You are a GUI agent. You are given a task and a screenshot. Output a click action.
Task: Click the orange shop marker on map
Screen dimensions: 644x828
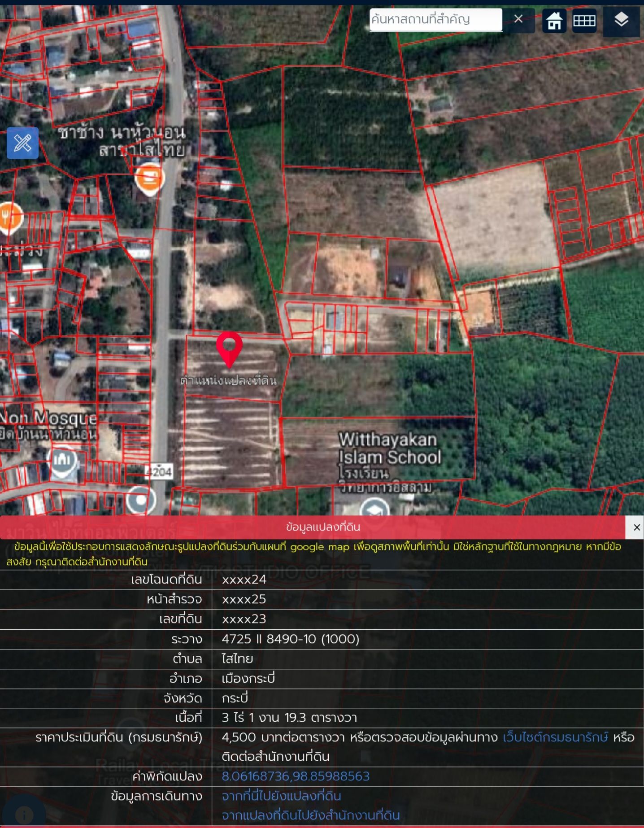150,179
